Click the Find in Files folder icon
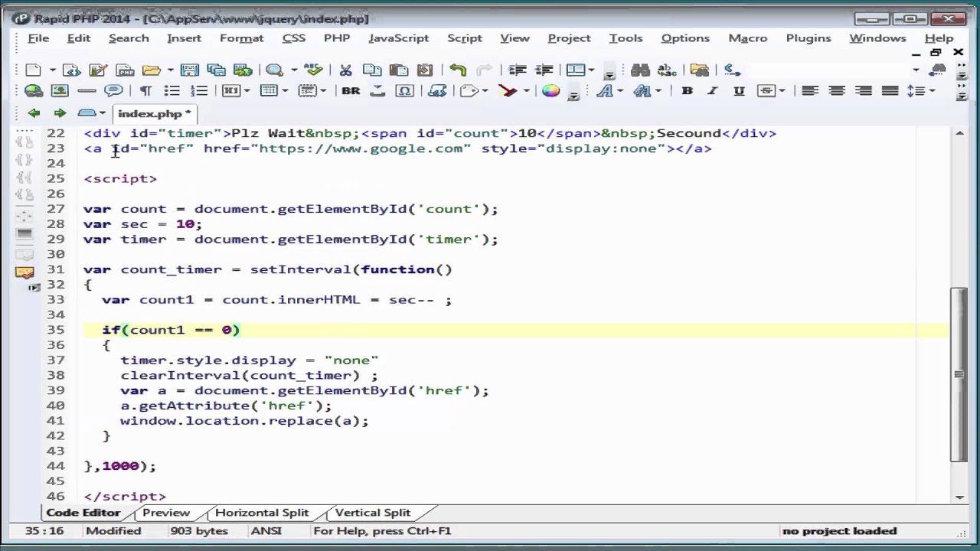The height and width of the screenshot is (551, 980). (699, 70)
